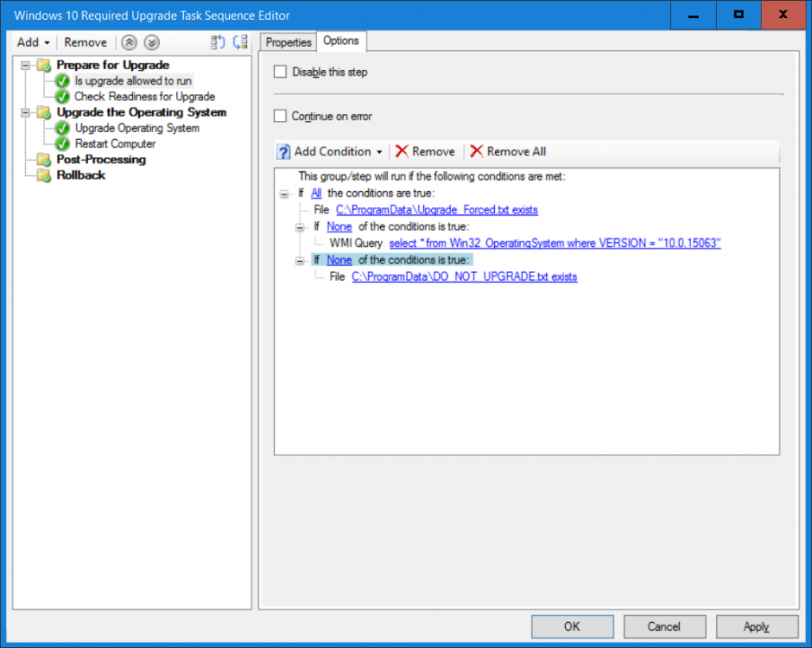Click green check icon for Restart Computer step
The height and width of the screenshot is (648, 812).
pos(62,144)
